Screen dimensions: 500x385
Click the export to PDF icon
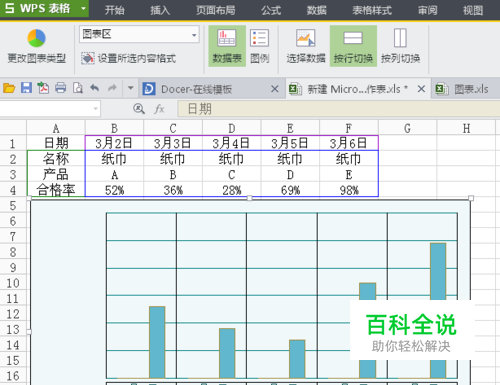click(43, 88)
